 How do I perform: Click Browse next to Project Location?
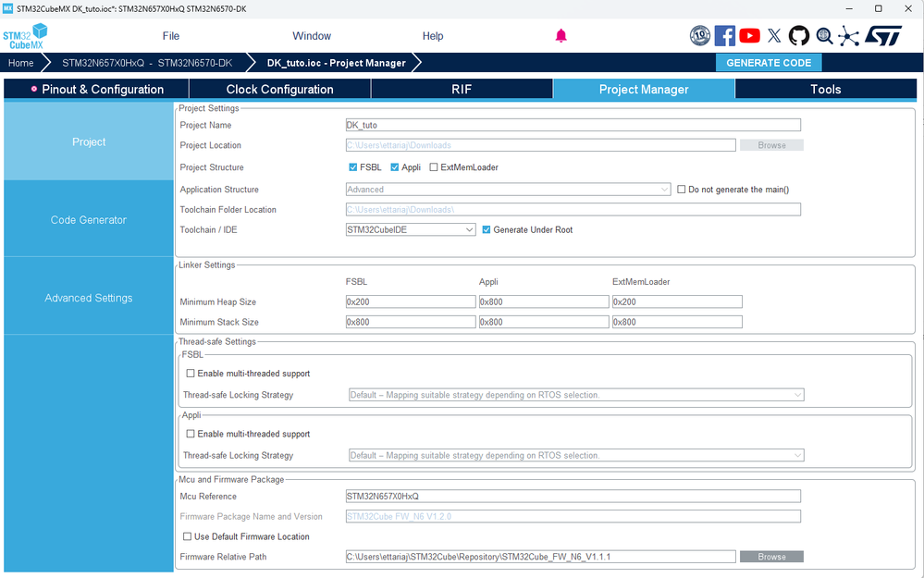(771, 145)
